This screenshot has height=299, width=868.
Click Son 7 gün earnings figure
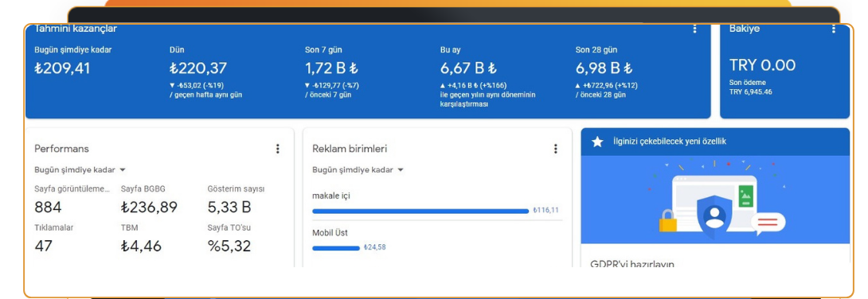331,68
